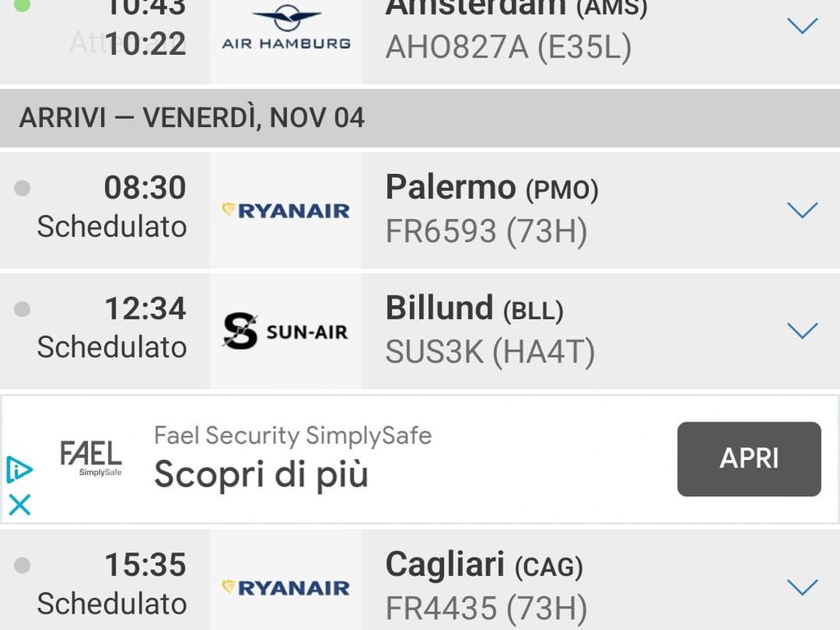This screenshot has height=630, width=840.
Task: Click the Ryanair logo on Cagliari flight
Action: tap(285, 587)
